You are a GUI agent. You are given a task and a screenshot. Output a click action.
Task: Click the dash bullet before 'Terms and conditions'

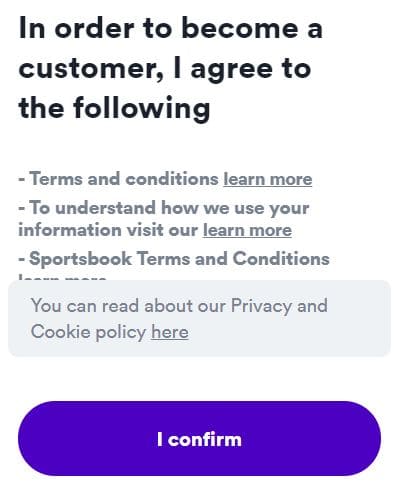tap(22, 180)
